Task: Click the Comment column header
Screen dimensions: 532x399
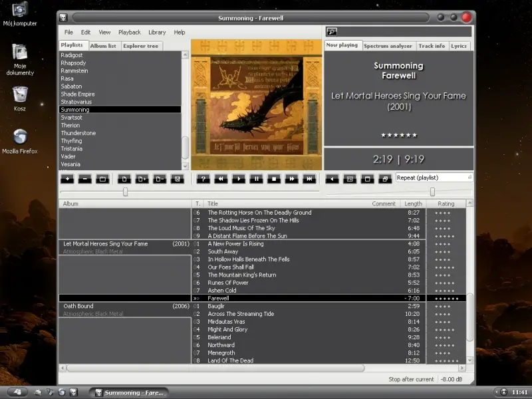Action: point(384,203)
